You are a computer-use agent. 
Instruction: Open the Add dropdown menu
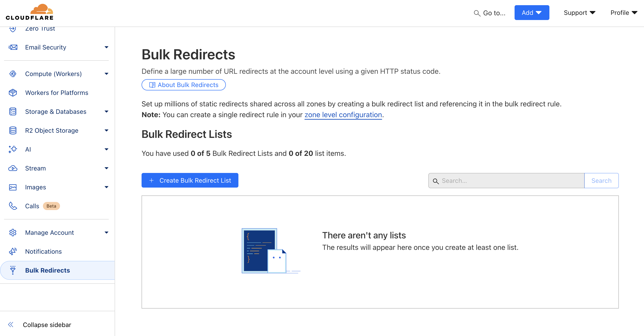(532, 13)
